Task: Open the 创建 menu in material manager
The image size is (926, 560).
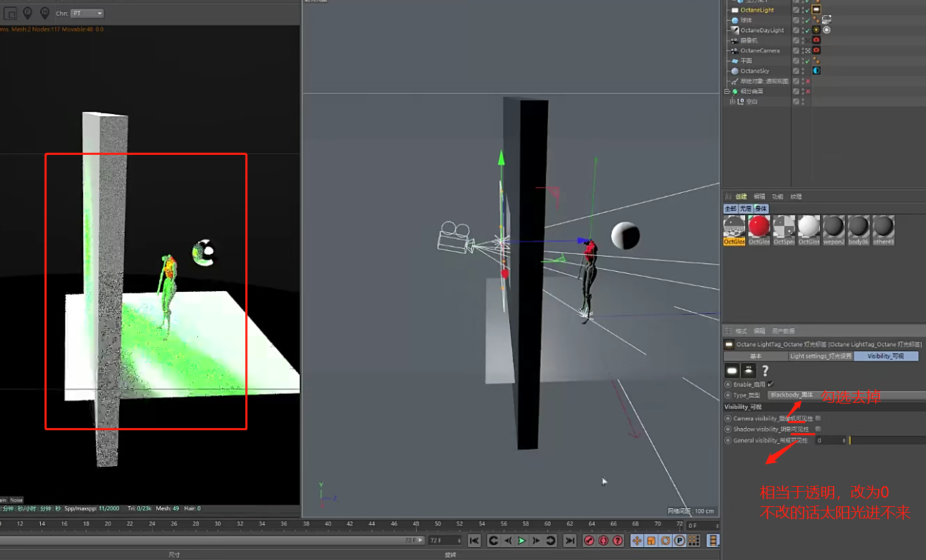Action: pos(741,196)
